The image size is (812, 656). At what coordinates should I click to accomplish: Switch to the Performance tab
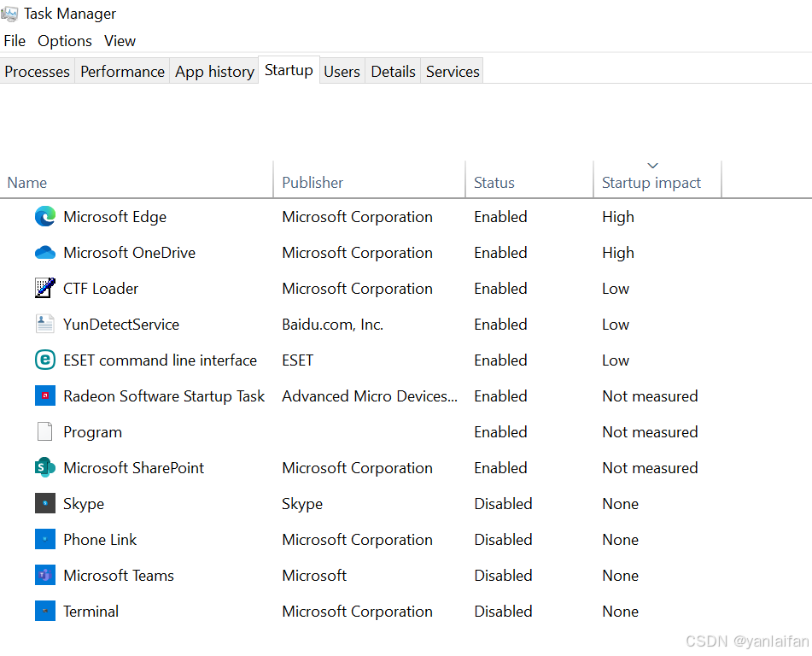122,72
